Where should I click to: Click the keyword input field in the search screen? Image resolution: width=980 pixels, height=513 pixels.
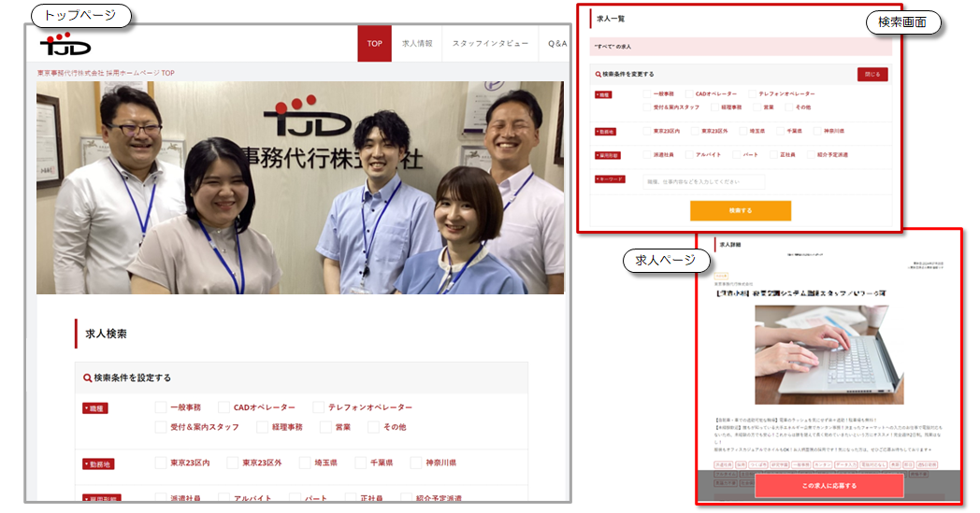coord(704,182)
